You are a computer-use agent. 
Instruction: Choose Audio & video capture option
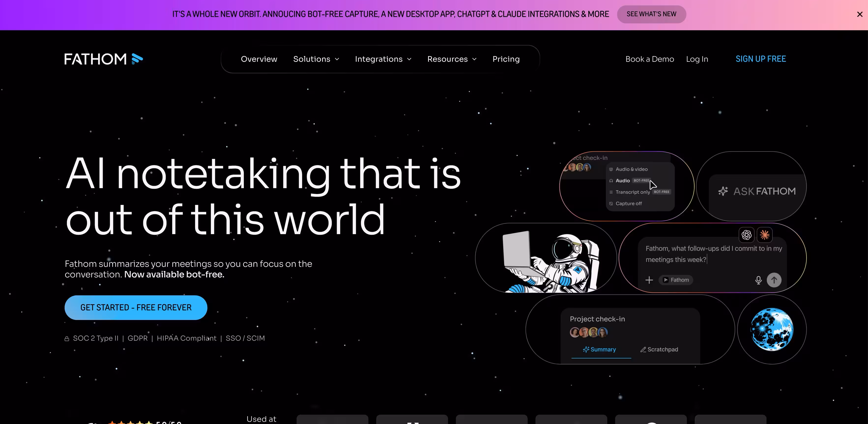628,169
